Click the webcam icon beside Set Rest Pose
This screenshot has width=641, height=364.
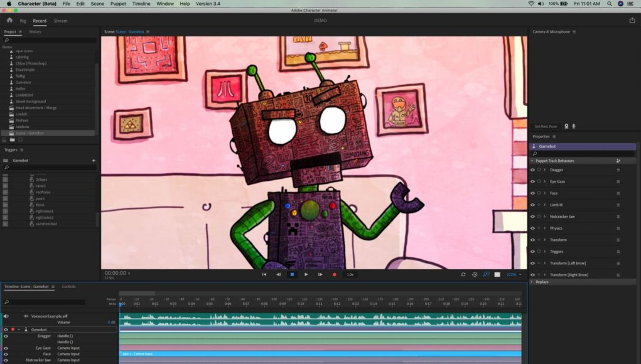[x=566, y=126]
